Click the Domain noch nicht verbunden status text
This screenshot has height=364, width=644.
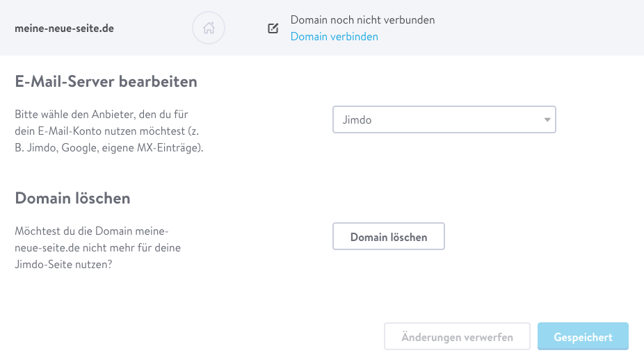tap(362, 19)
